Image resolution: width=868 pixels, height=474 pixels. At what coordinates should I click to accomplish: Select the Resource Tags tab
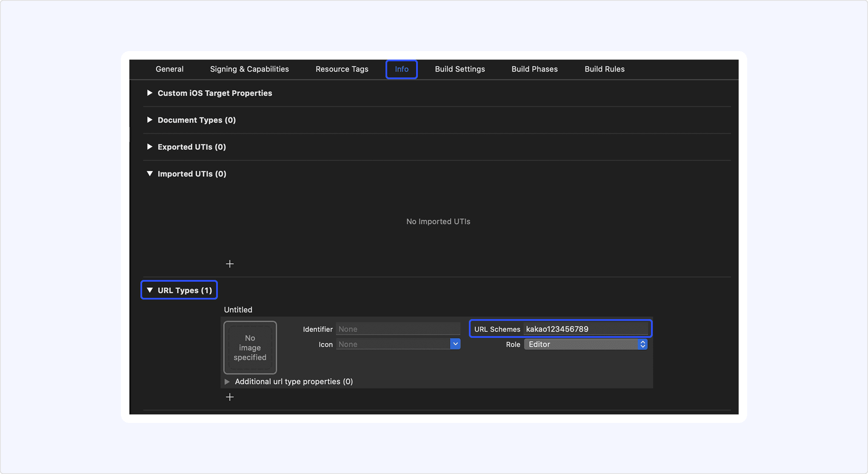coord(342,69)
